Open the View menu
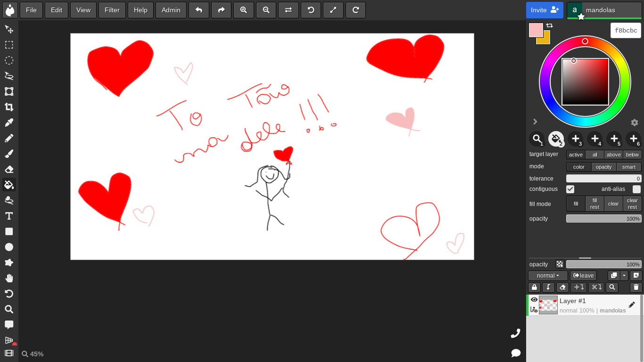The height and width of the screenshot is (362, 644). [x=83, y=10]
